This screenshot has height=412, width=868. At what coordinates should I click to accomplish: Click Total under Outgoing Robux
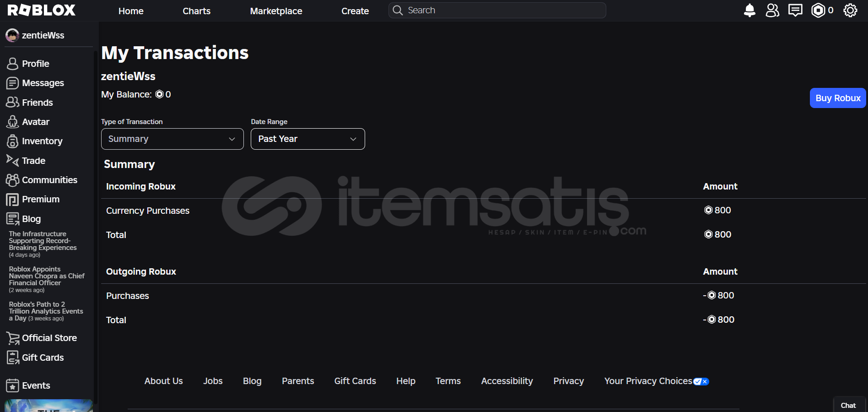(x=116, y=320)
